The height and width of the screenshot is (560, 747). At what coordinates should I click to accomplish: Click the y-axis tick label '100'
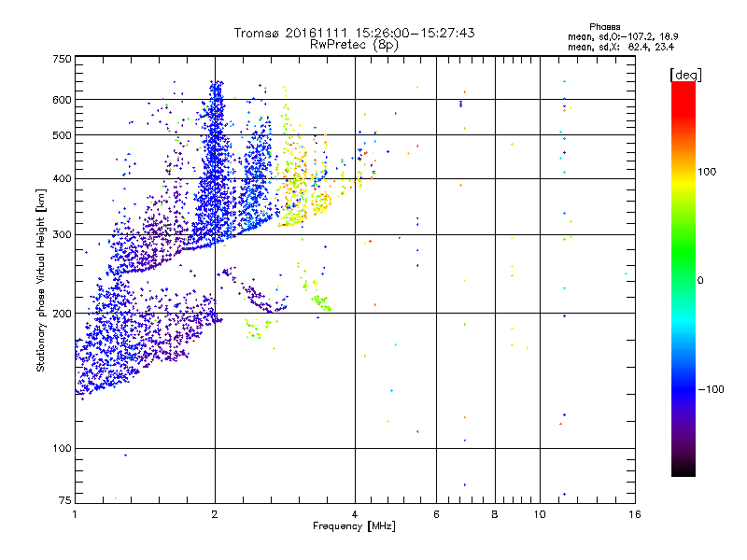coord(62,448)
